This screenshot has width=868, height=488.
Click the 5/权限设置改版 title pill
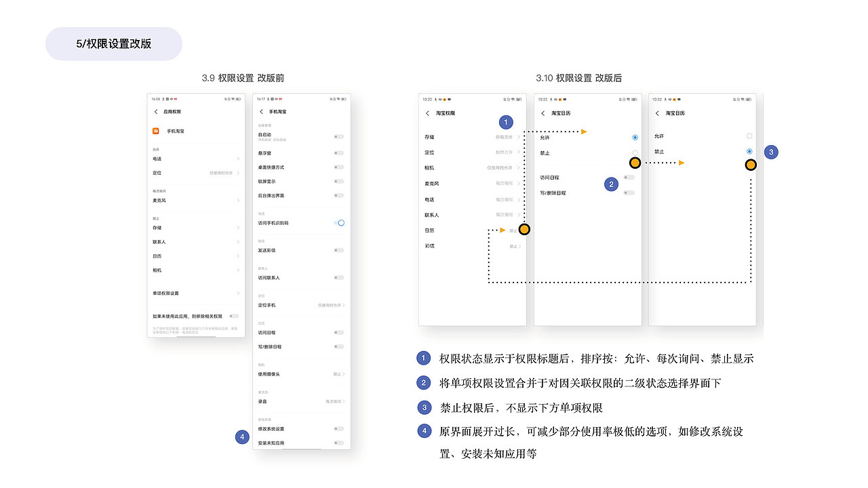coord(114,44)
